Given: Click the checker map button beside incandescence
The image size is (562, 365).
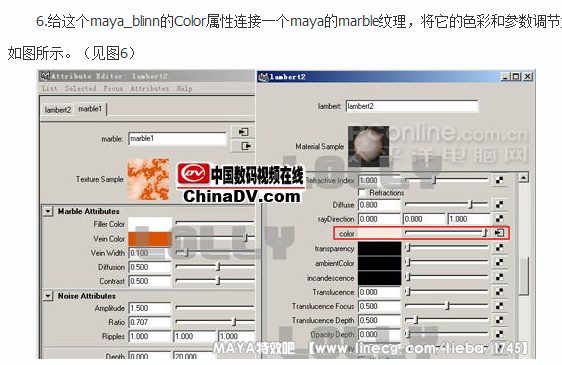Looking at the screenshot, I should click(500, 277).
